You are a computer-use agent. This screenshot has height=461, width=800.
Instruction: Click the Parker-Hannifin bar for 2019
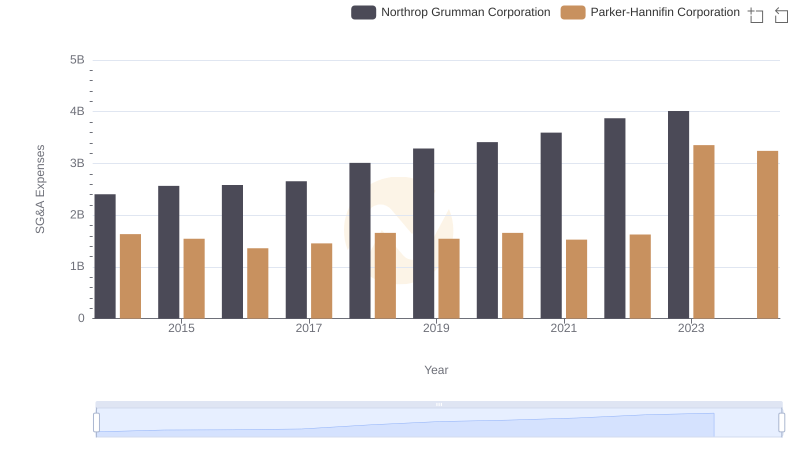pyautogui.click(x=449, y=279)
